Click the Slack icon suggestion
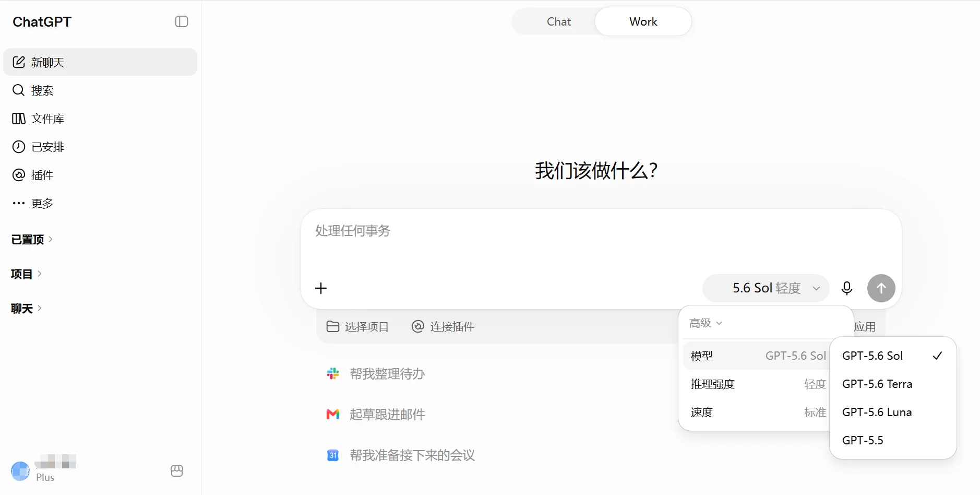This screenshot has width=980, height=495. pos(333,373)
